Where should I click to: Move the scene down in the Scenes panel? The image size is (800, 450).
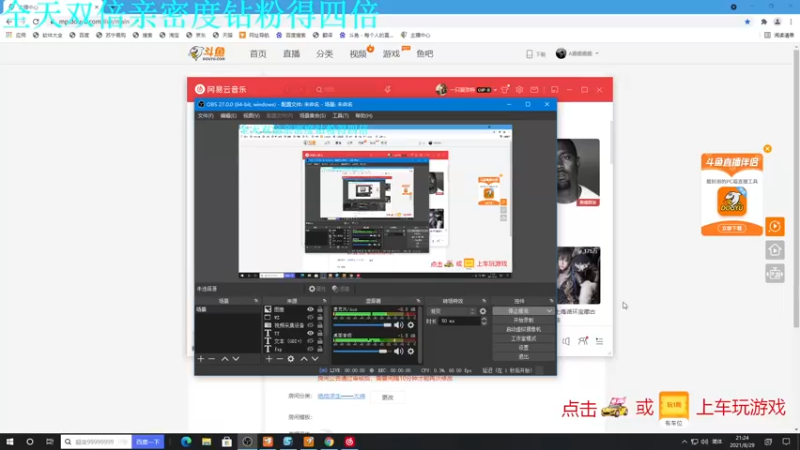236,359
